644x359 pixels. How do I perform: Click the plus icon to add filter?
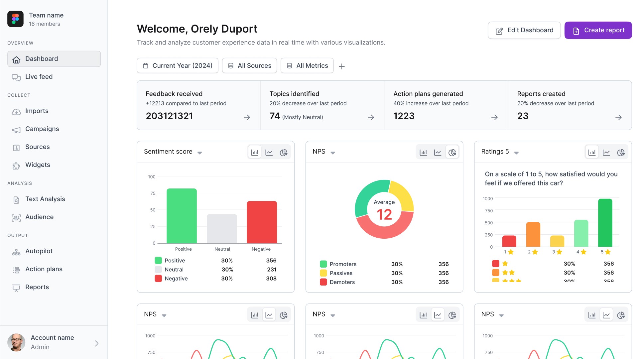341,66
